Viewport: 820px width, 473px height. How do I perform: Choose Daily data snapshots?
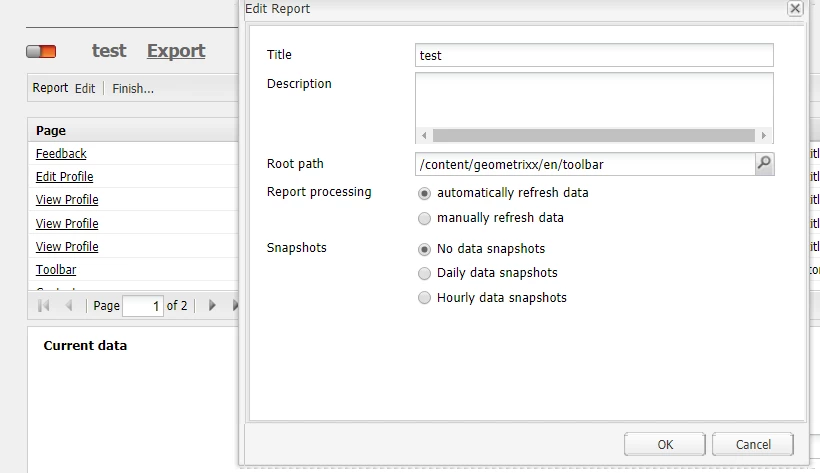coord(424,273)
